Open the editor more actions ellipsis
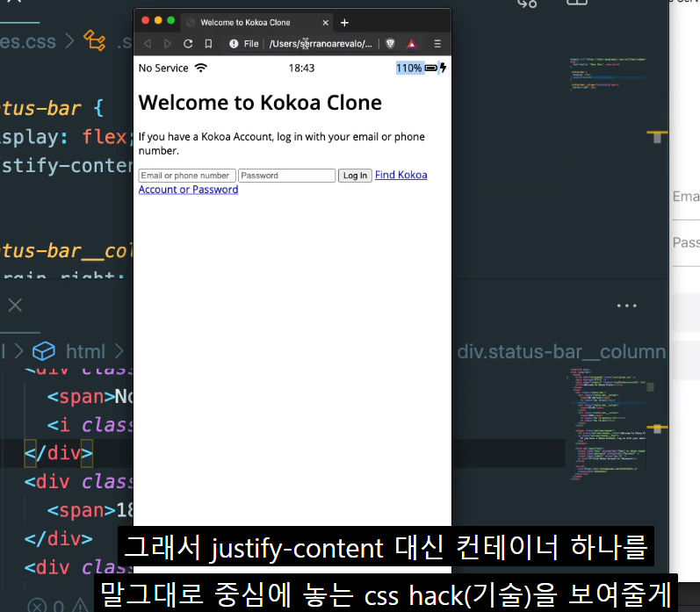This screenshot has width=700, height=612. 627,306
